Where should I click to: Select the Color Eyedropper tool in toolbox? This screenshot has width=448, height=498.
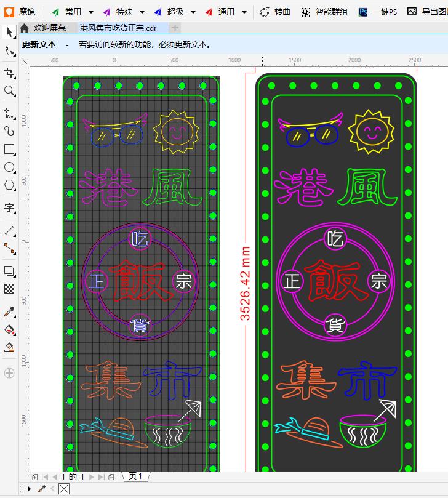[9, 312]
